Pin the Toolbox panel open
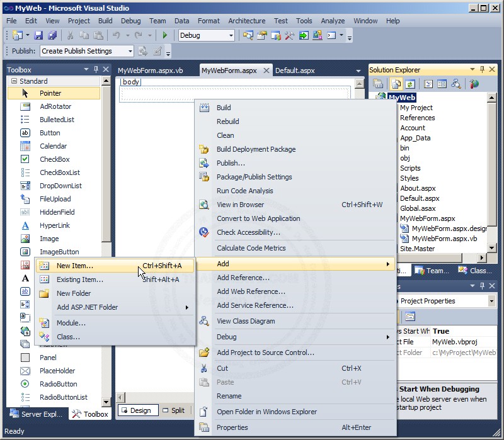 (96, 69)
